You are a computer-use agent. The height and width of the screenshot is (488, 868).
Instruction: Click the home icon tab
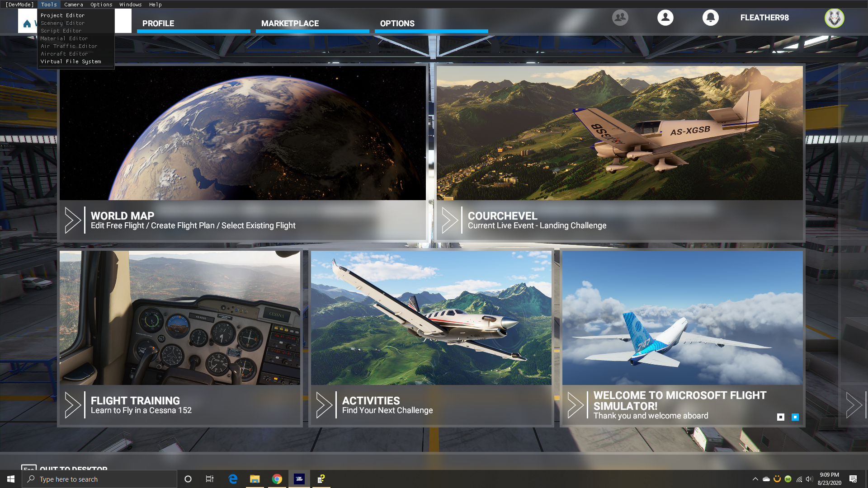pyautogui.click(x=27, y=23)
